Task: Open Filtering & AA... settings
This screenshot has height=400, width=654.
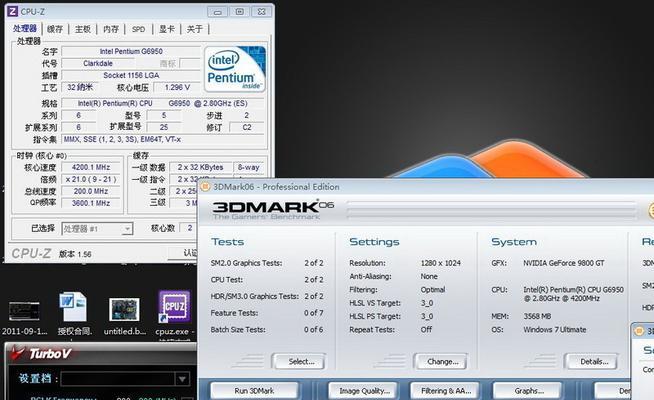Action: [446, 391]
